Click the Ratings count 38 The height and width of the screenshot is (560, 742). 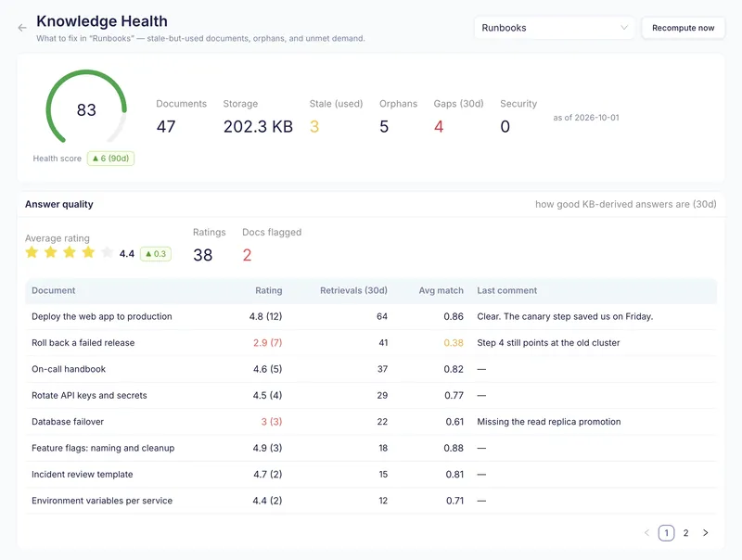(x=202, y=255)
